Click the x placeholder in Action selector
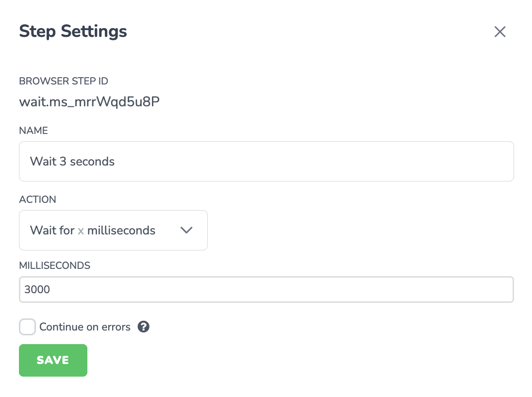Screen dimensions: 532x397 point(81,232)
